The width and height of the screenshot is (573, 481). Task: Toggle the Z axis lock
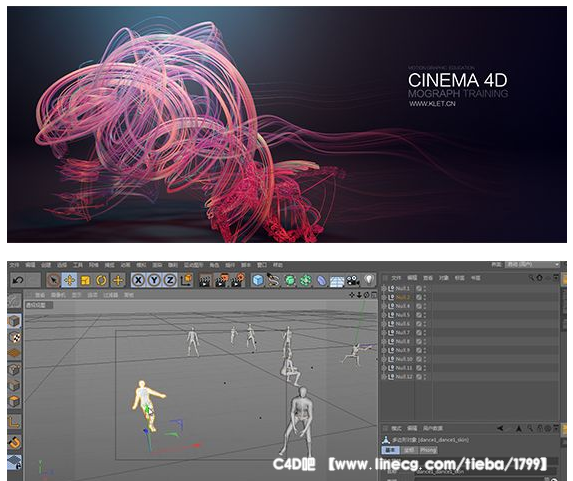coord(170,280)
